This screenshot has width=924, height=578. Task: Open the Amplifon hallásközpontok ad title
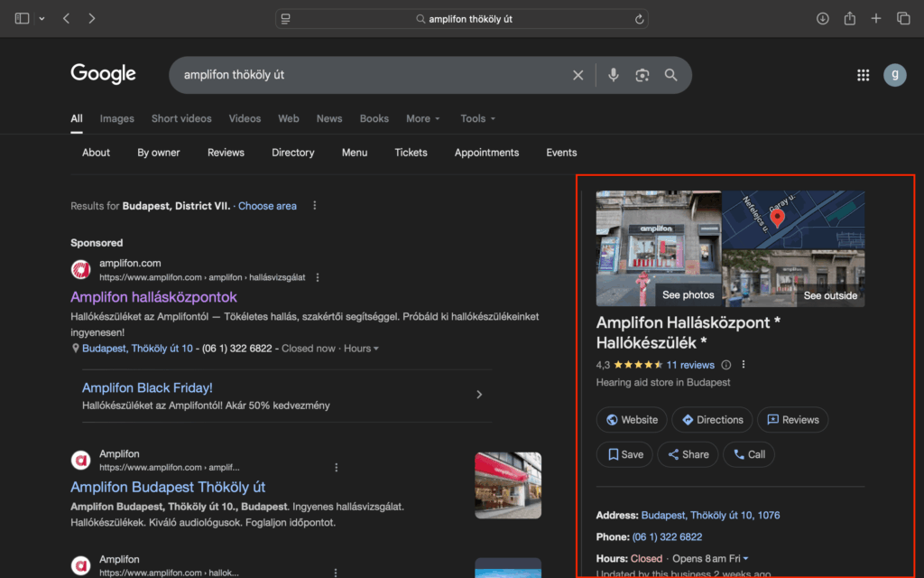click(153, 296)
